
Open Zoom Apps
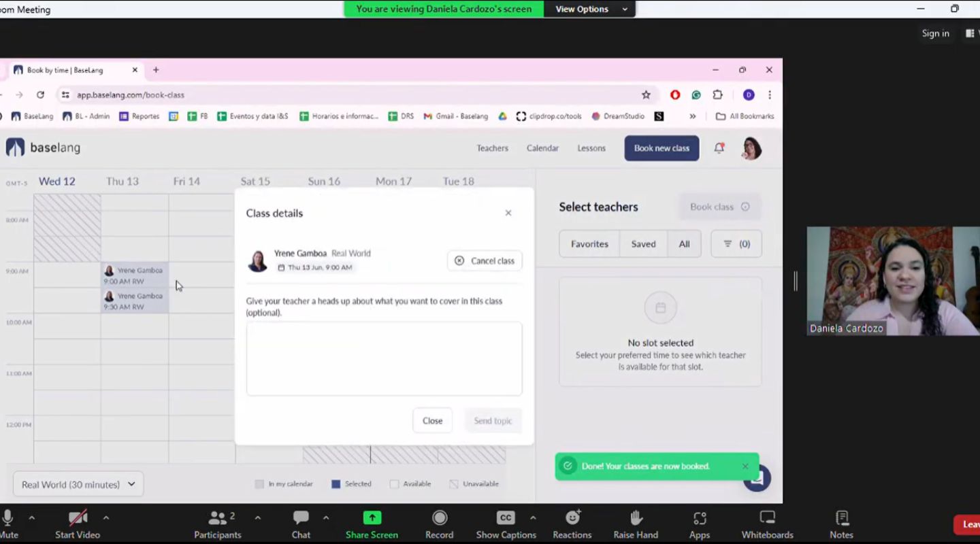point(700,524)
